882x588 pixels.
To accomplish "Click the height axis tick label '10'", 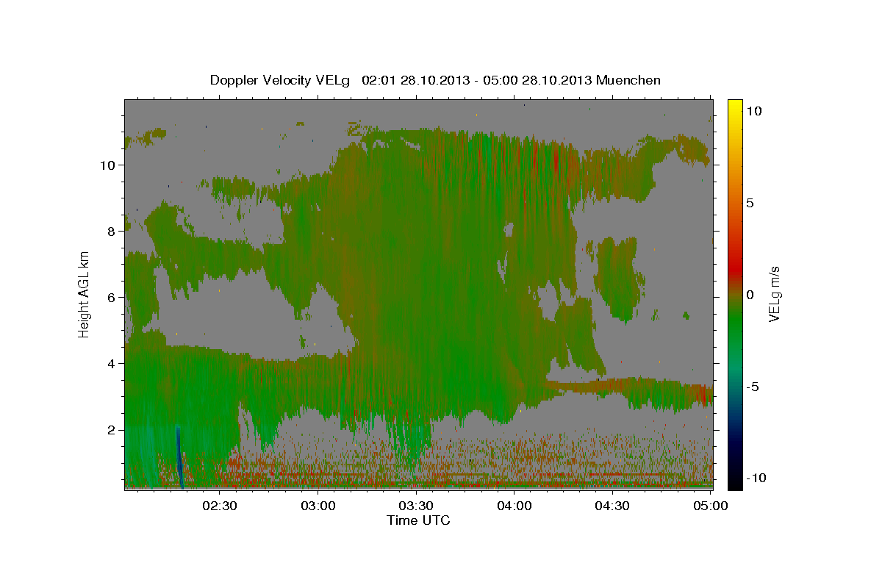I will 109,165.
